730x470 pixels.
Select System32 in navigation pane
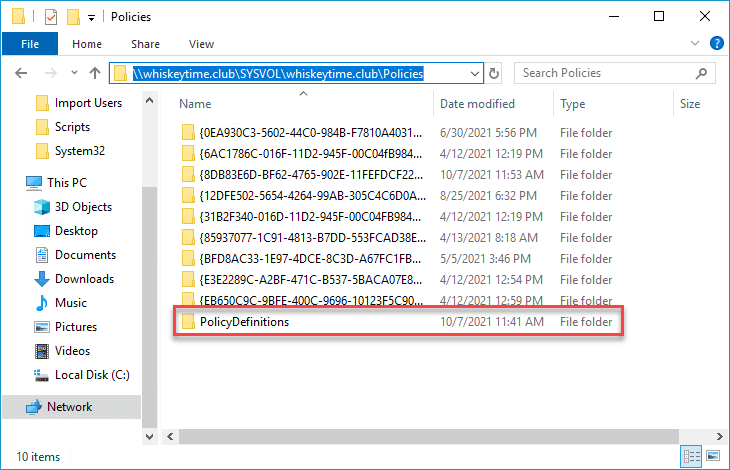71,151
